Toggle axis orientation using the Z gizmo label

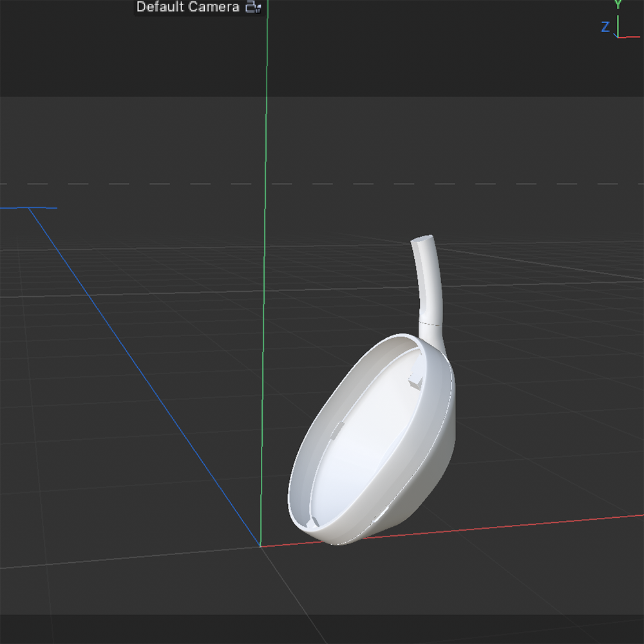(605, 26)
